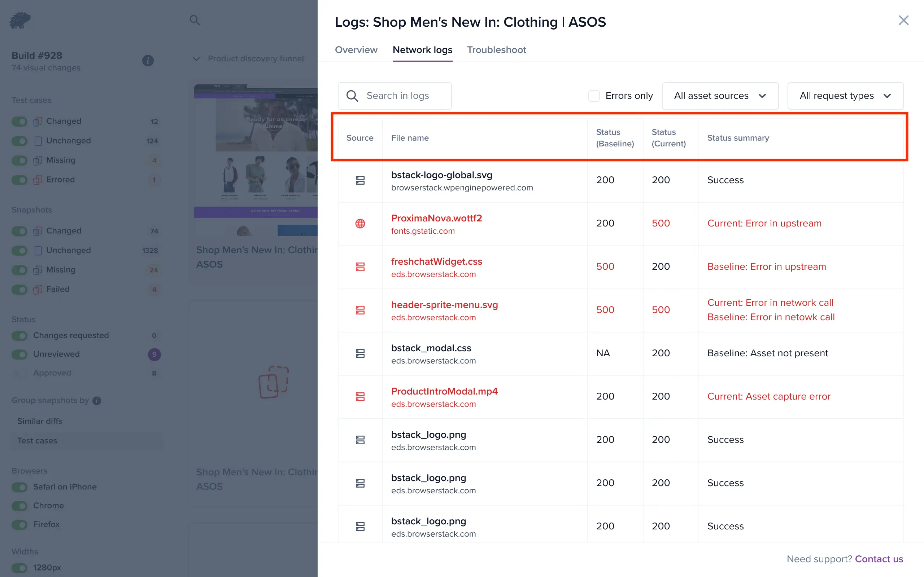Screen dimensions: 924x577
Task: Click the Build #928 info icon
Action: [x=148, y=61]
